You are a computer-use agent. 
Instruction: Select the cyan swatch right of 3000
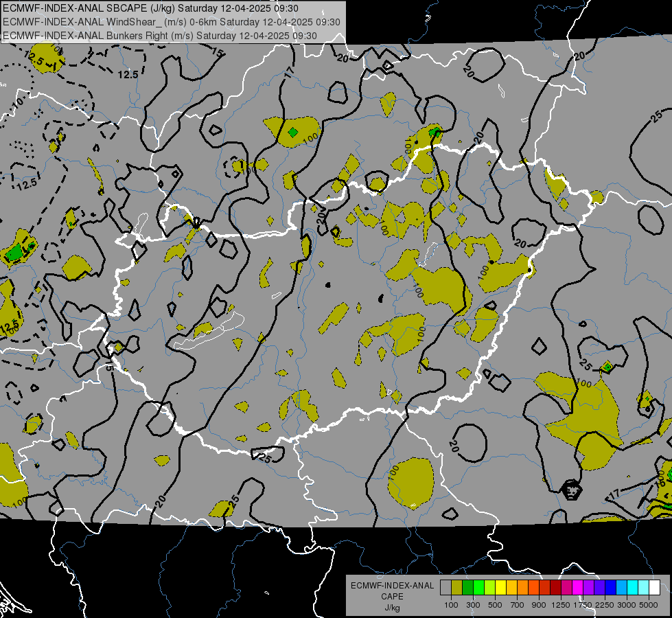tap(632, 588)
